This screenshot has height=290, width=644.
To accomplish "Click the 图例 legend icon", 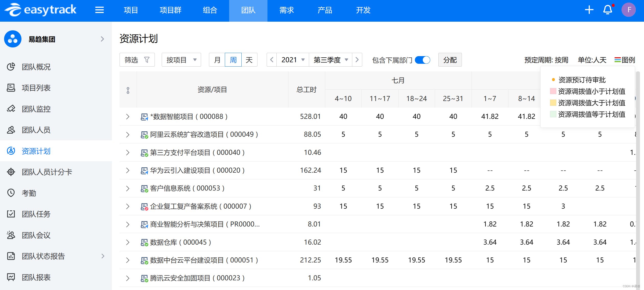I will [x=617, y=60].
